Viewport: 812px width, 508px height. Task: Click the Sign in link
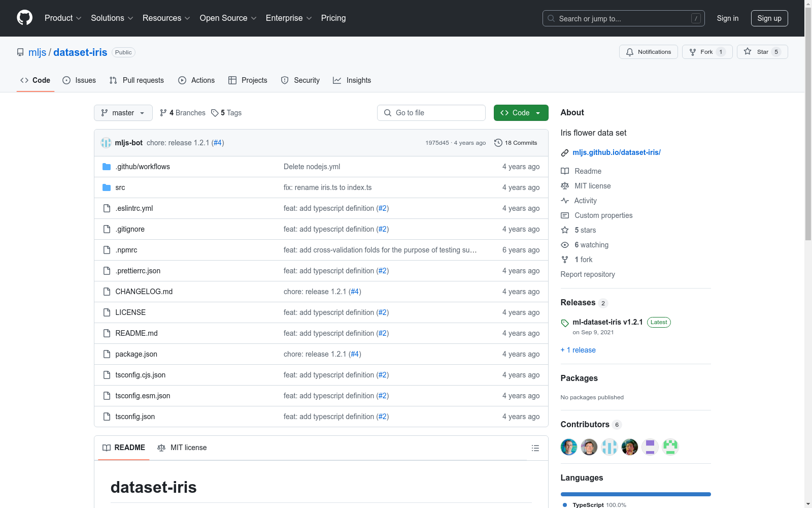pyautogui.click(x=728, y=18)
